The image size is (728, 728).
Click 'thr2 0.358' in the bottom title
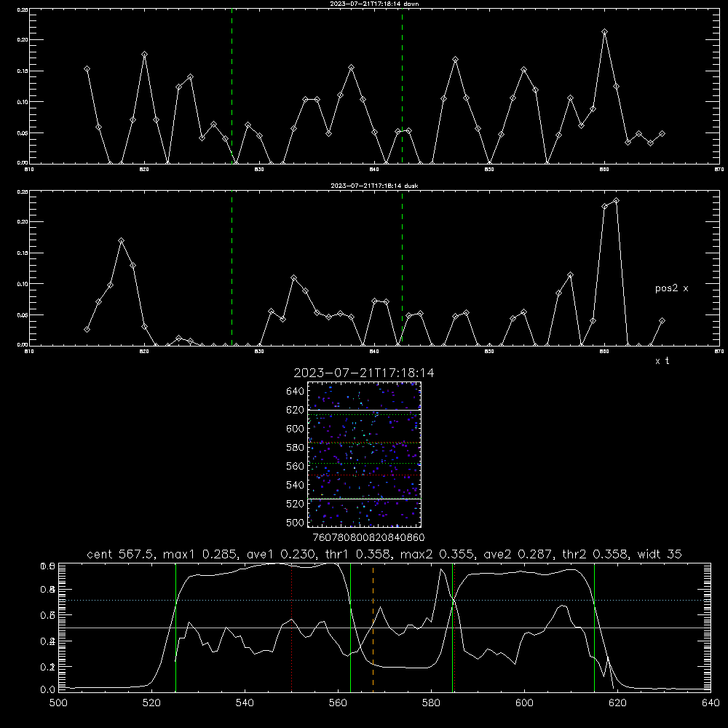(593, 554)
